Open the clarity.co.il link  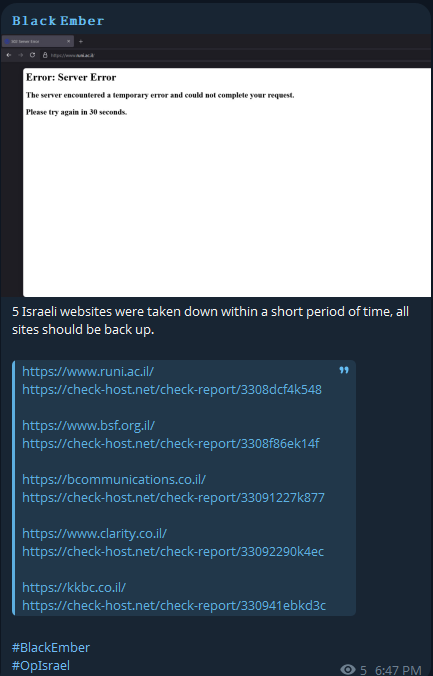pyautogui.click(x=94, y=533)
